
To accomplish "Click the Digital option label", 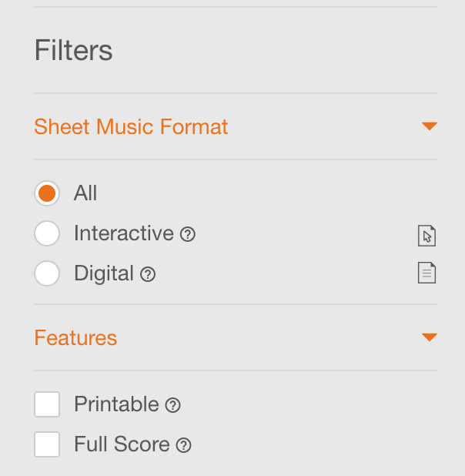I will (x=104, y=274).
